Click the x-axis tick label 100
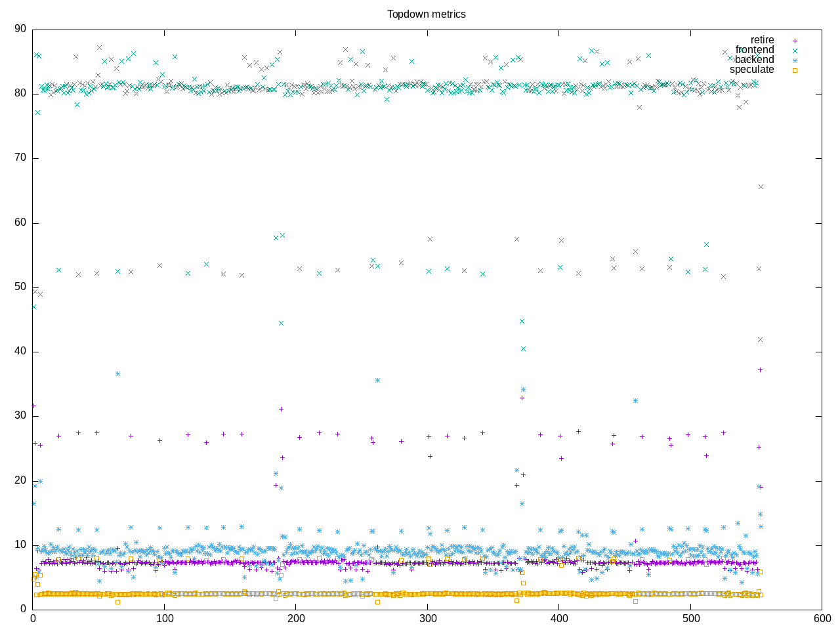840x630 pixels. [x=164, y=618]
